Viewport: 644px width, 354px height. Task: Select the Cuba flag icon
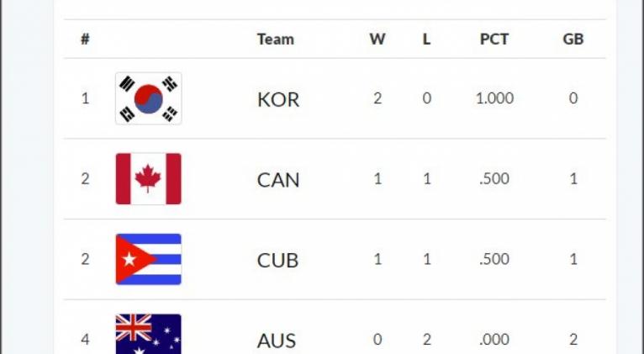click(148, 260)
